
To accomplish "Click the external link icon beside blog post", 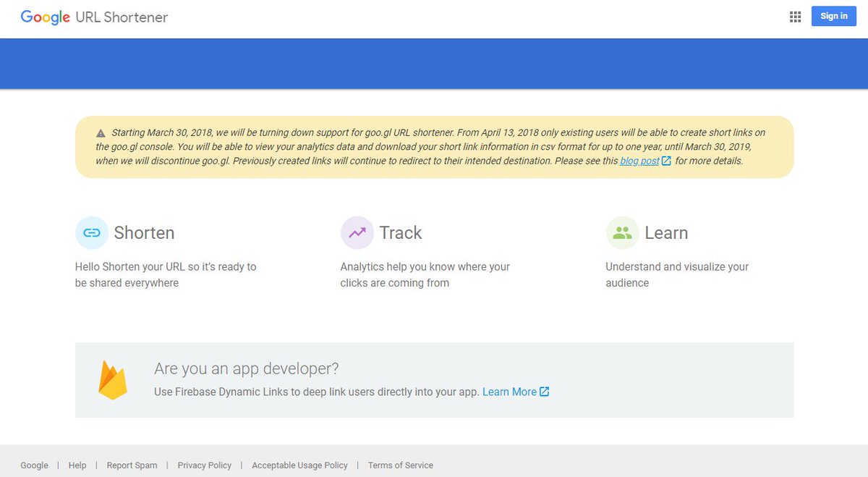I will click(x=666, y=161).
